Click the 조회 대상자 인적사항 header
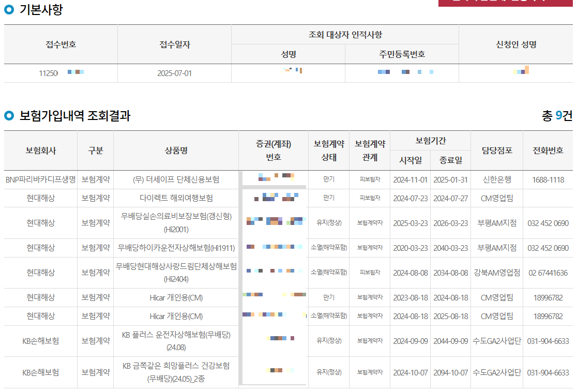The width and height of the screenshot is (577, 392). (x=345, y=35)
